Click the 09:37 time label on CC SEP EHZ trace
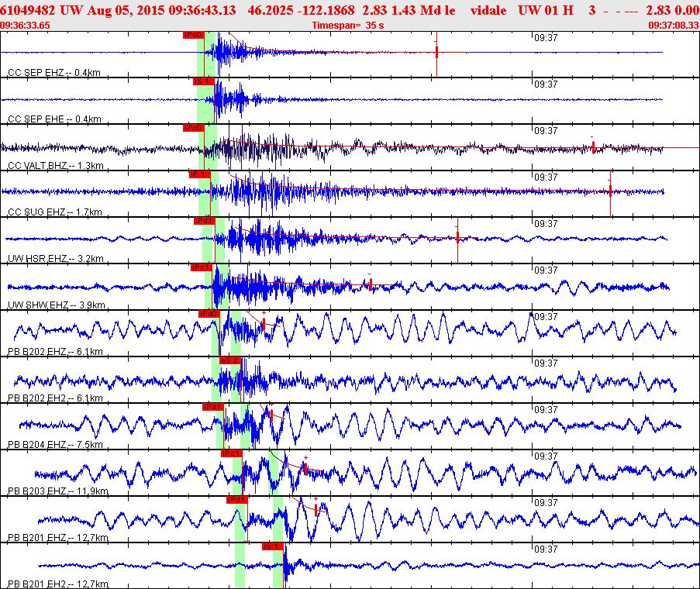The width and height of the screenshot is (700, 589). [546, 36]
